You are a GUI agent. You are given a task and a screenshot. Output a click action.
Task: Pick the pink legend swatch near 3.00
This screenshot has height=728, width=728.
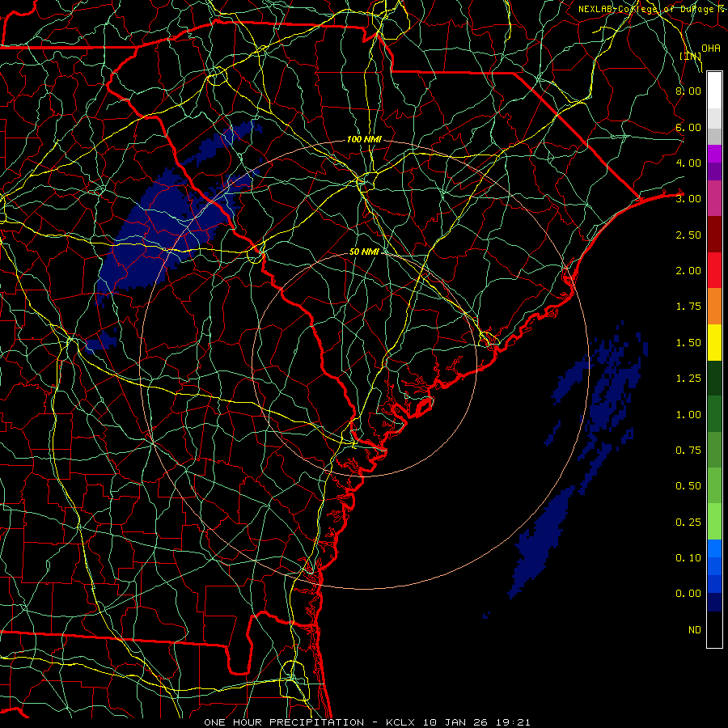point(714,198)
